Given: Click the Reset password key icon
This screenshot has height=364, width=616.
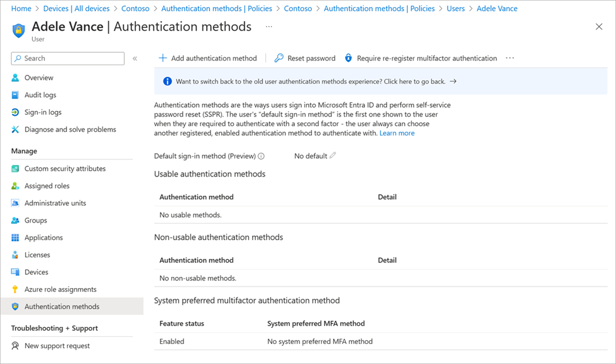Looking at the screenshot, I should click(279, 58).
